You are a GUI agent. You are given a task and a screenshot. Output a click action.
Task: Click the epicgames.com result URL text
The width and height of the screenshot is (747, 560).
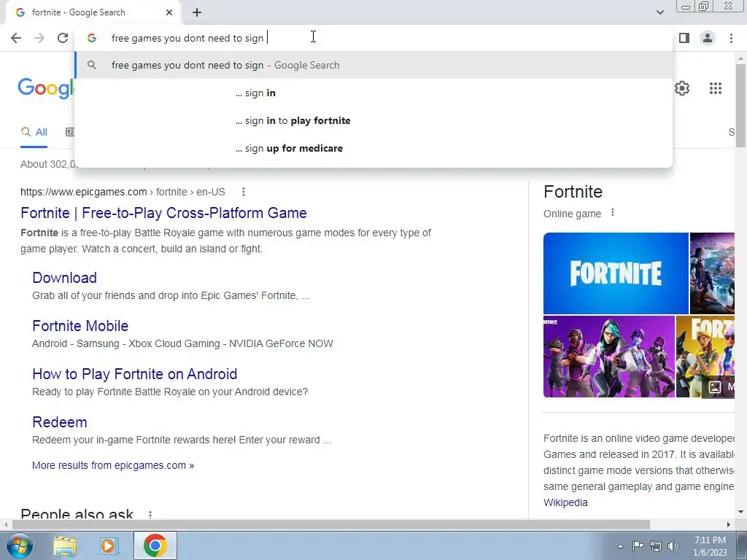coord(123,192)
